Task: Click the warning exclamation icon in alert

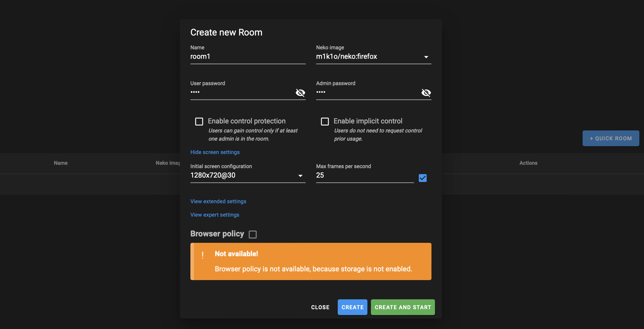Action: [x=203, y=255]
